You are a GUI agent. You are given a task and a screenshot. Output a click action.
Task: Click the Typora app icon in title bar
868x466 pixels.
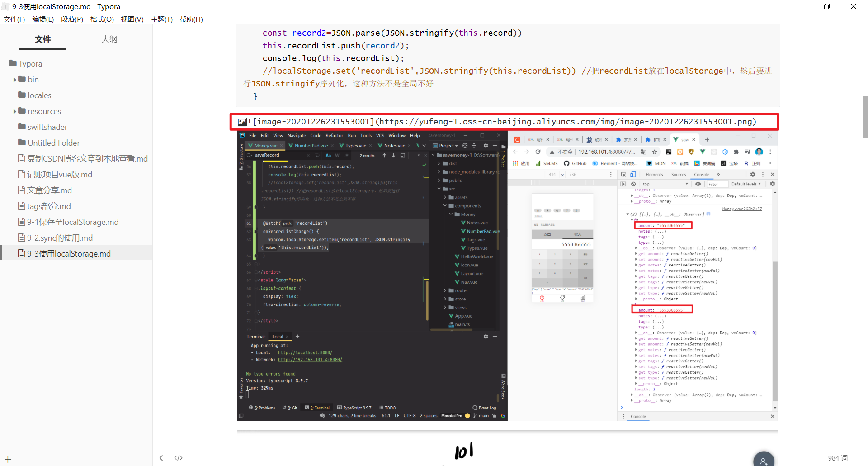coord(5,7)
